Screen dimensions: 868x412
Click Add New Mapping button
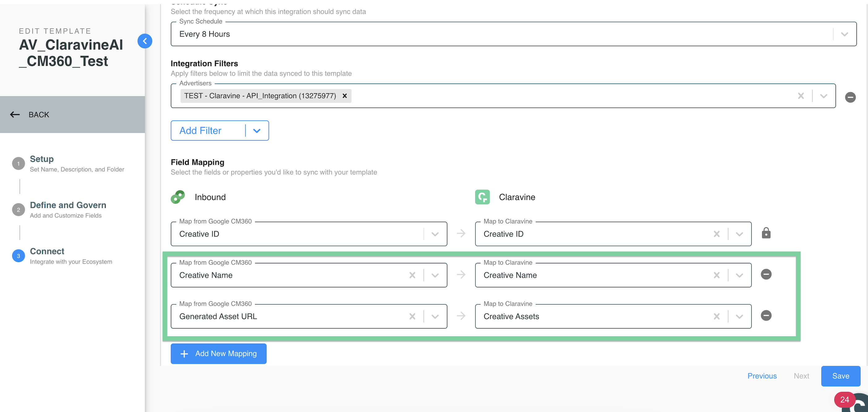pyautogui.click(x=218, y=354)
